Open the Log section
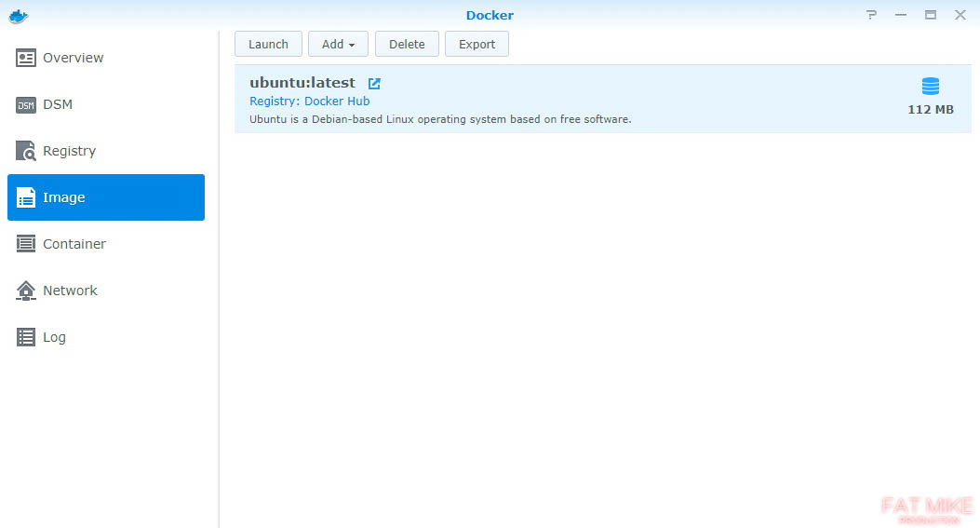Image resolution: width=980 pixels, height=528 pixels. (x=105, y=337)
